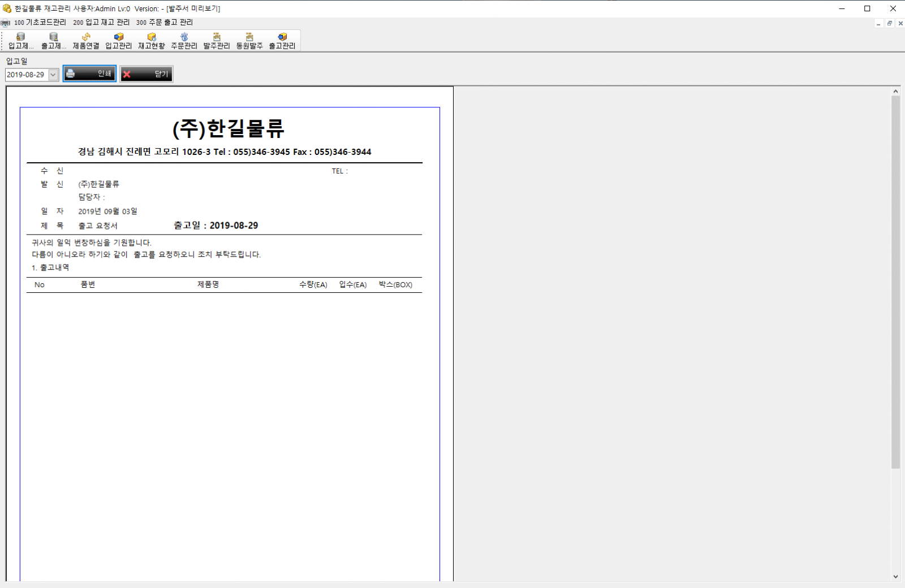Image resolution: width=905 pixels, height=588 pixels.
Task: Click the No column header
Action: click(40, 284)
